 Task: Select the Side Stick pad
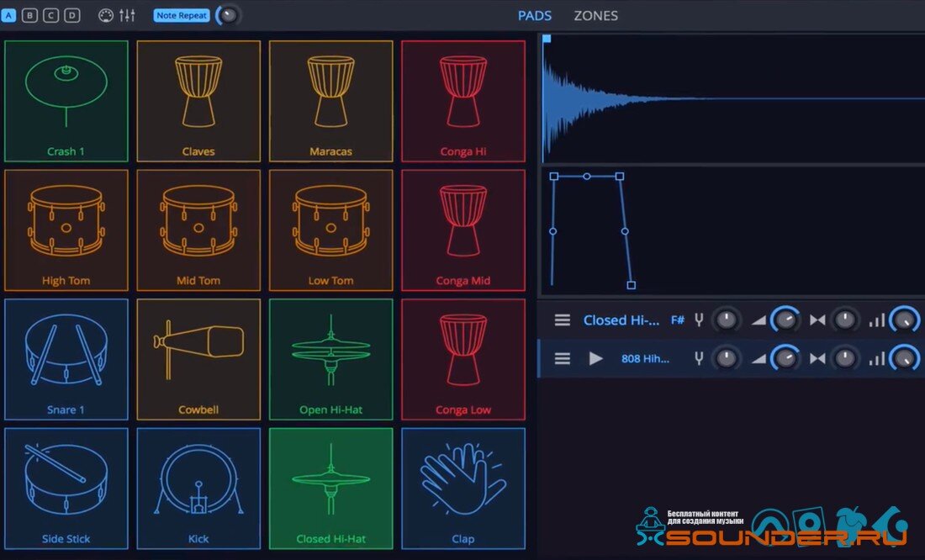pos(66,489)
